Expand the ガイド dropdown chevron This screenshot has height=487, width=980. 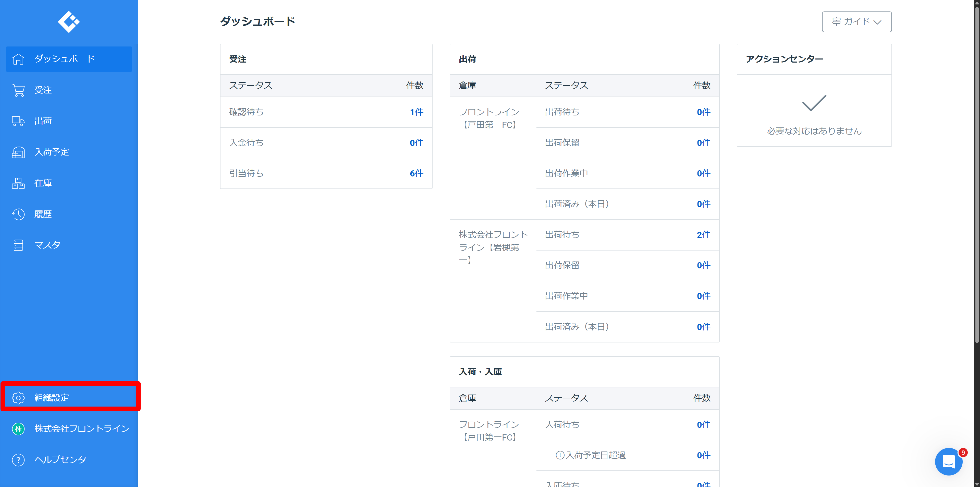point(877,22)
